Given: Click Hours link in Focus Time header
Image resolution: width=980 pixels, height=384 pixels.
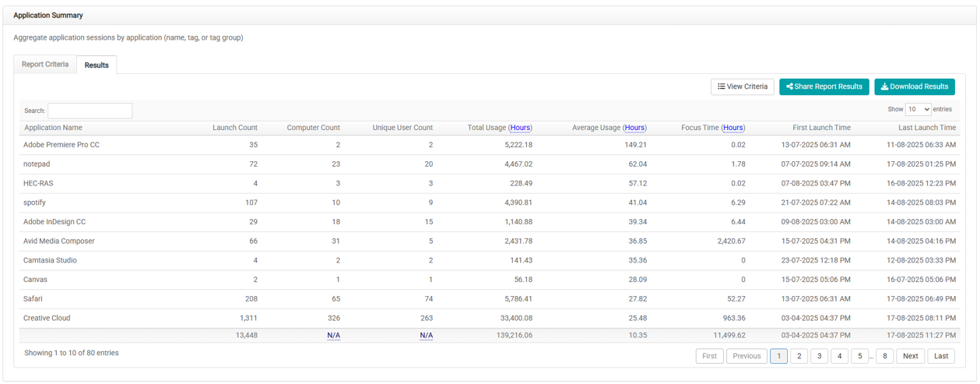Looking at the screenshot, I should tap(733, 128).
